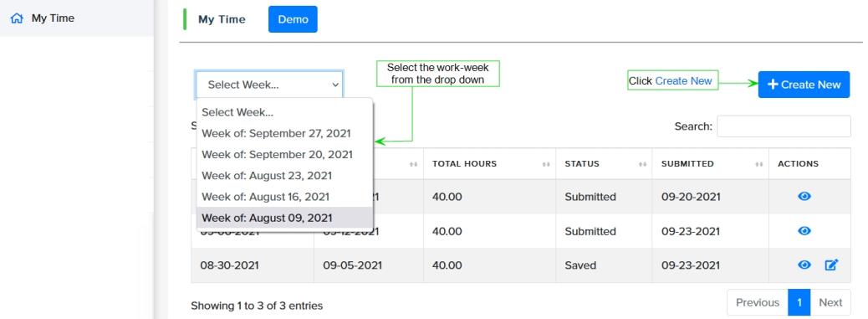Go to the Next page of entries

(x=830, y=302)
